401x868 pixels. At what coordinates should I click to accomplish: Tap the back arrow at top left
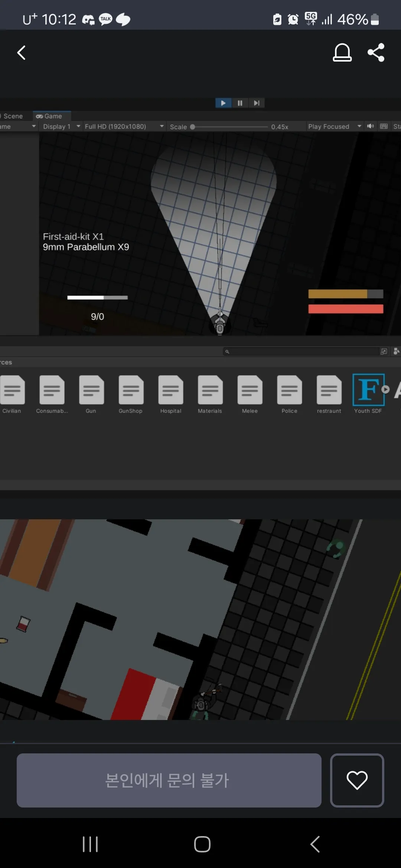pyautogui.click(x=22, y=53)
